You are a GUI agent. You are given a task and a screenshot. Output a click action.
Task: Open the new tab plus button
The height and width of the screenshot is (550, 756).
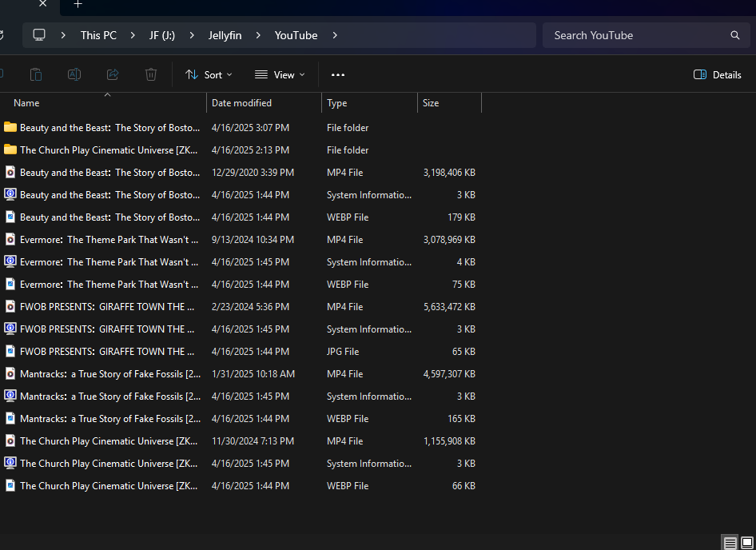78,5
